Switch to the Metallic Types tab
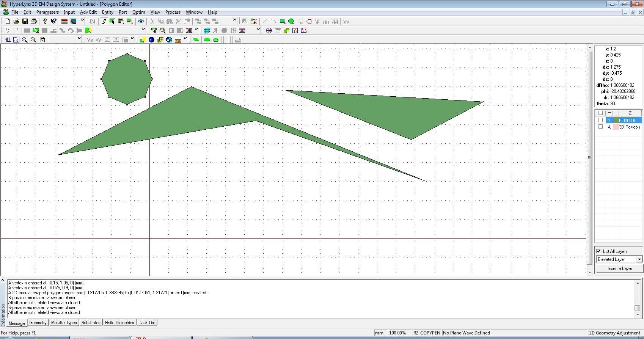644x339 pixels. tap(64, 323)
